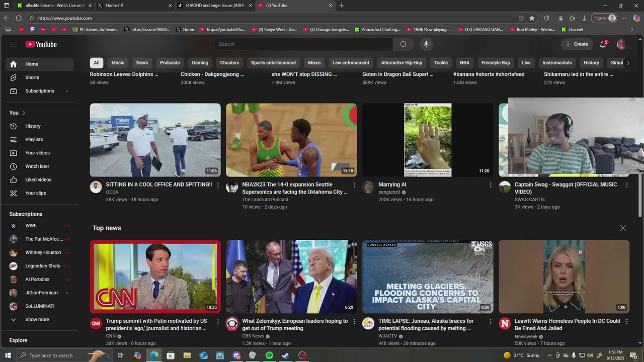The height and width of the screenshot is (362, 644).
Task: Open the Edge favorites list icon
Action: (x=572, y=18)
